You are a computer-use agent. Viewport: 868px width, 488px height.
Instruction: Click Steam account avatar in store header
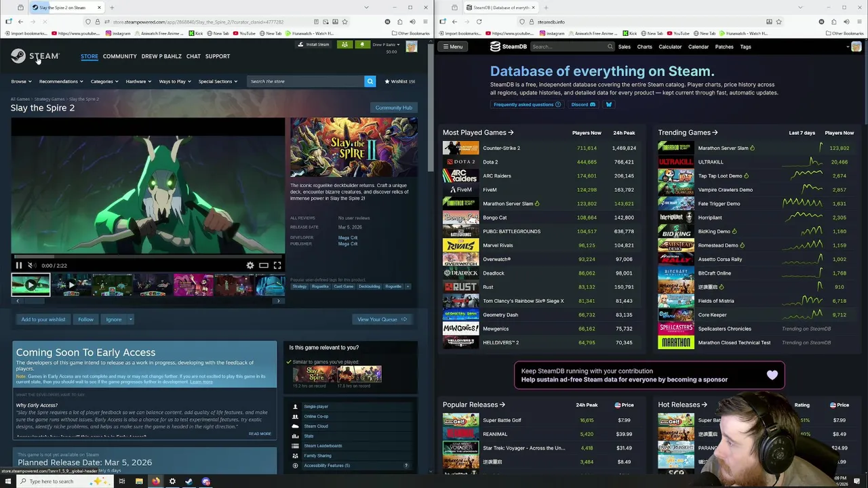click(x=412, y=47)
